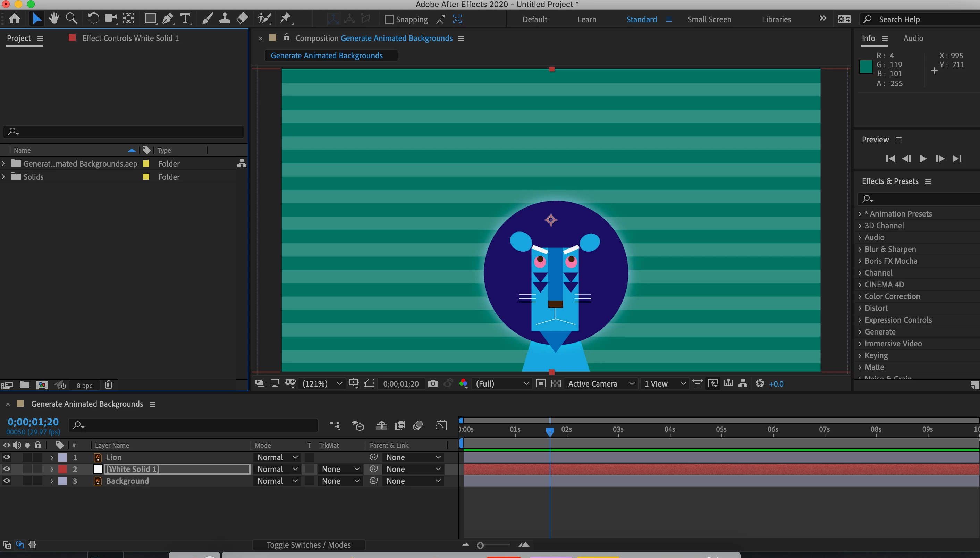The width and height of the screenshot is (980, 558).
Task: Expand the Solids folder
Action: tap(3, 177)
